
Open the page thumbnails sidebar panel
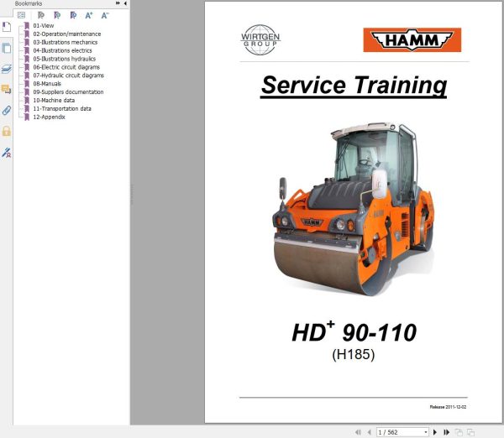tap(7, 48)
